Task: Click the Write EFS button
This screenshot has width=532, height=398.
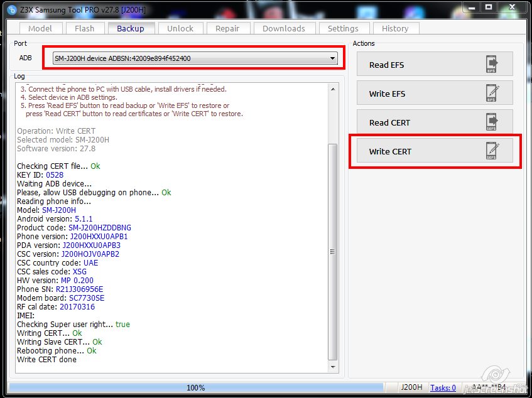Action: [x=435, y=94]
